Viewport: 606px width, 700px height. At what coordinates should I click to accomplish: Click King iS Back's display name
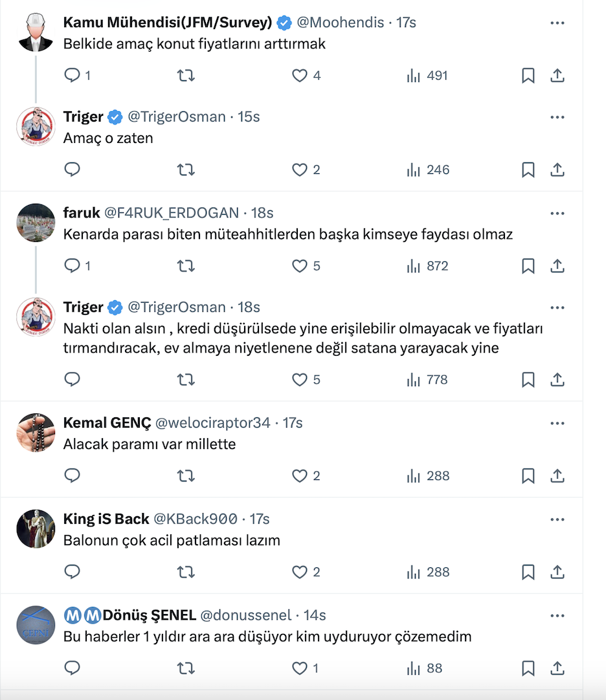106,519
